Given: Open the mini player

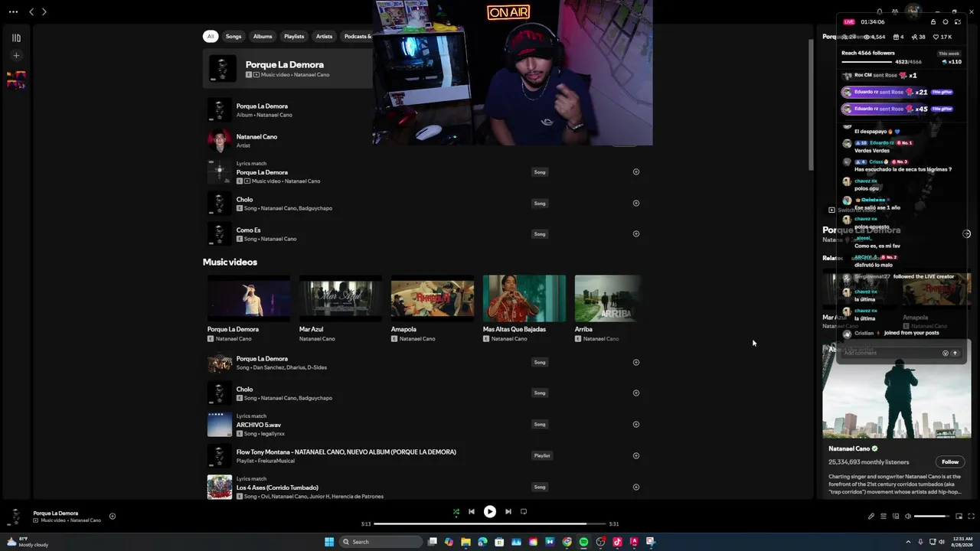Looking at the screenshot, I should tap(959, 517).
